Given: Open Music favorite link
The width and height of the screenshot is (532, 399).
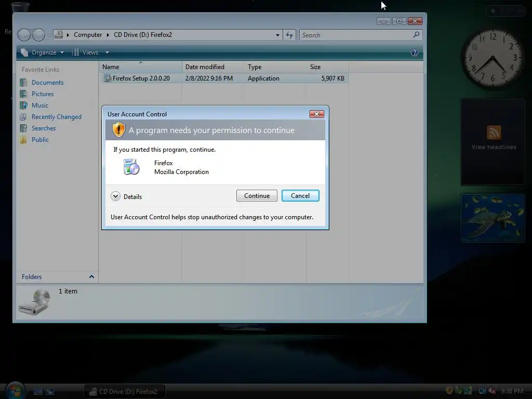Looking at the screenshot, I should [x=40, y=105].
